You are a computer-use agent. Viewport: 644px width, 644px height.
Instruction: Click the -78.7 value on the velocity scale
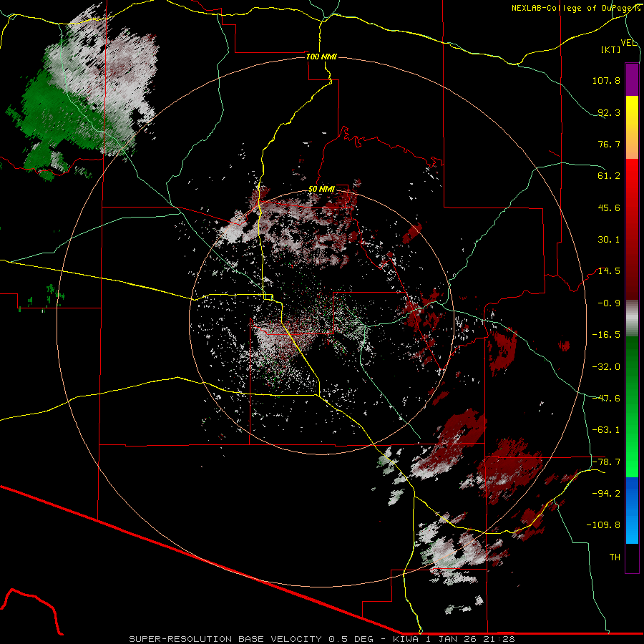point(606,462)
